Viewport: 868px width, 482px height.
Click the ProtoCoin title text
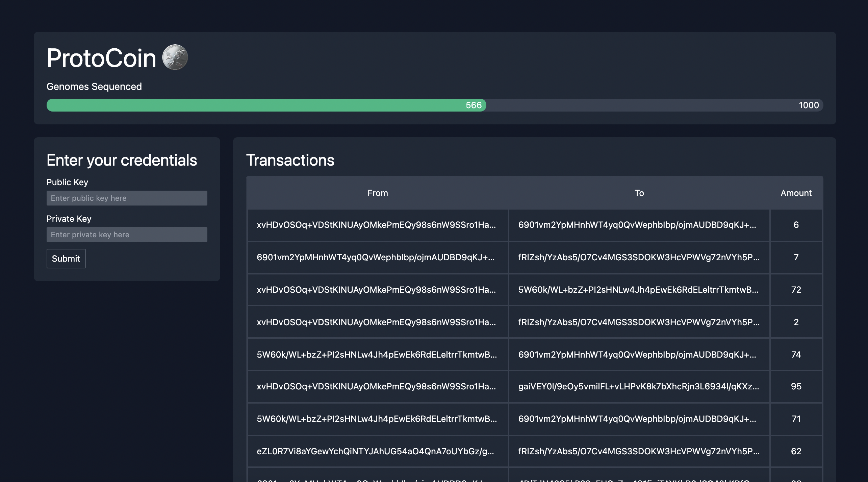[101, 58]
